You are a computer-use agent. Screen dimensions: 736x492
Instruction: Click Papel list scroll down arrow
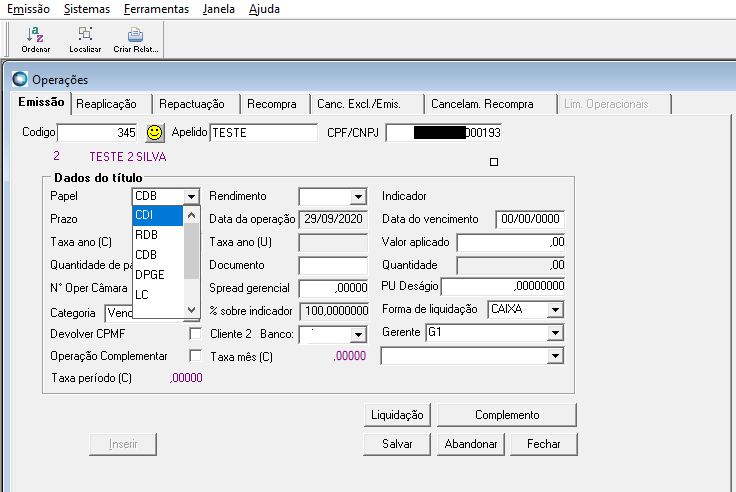[x=191, y=309]
